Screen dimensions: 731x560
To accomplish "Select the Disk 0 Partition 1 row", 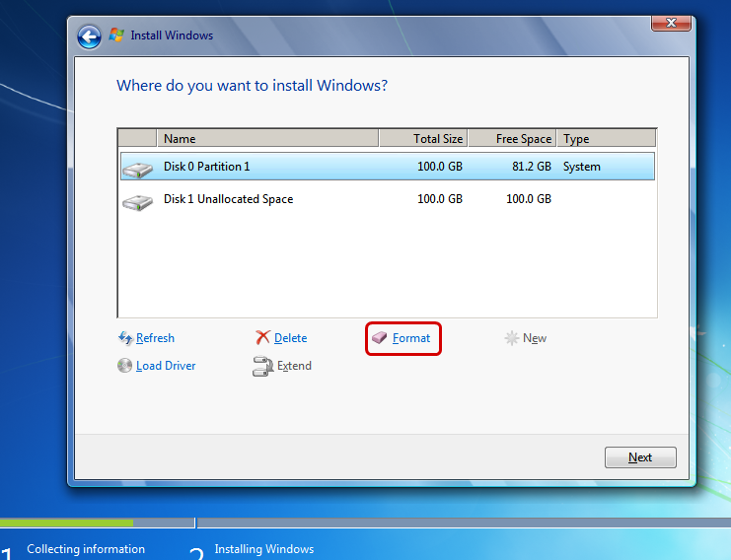I will [388, 167].
